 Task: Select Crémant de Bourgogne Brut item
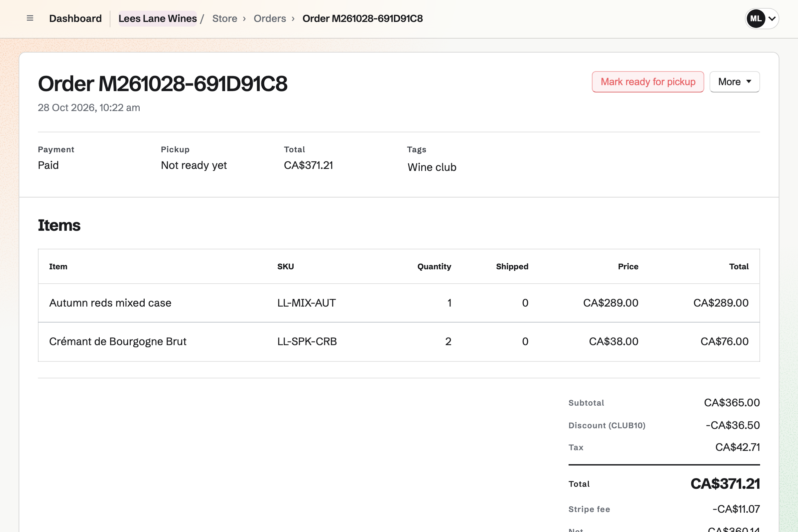pos(118,341)
